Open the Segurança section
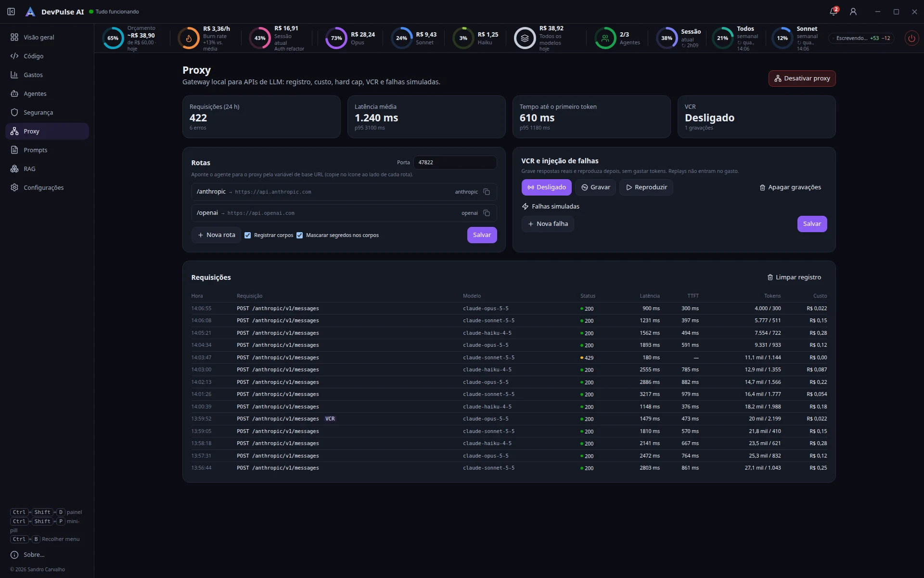The height and width of the screenshot is (578, 924). (x=47, y=112)
